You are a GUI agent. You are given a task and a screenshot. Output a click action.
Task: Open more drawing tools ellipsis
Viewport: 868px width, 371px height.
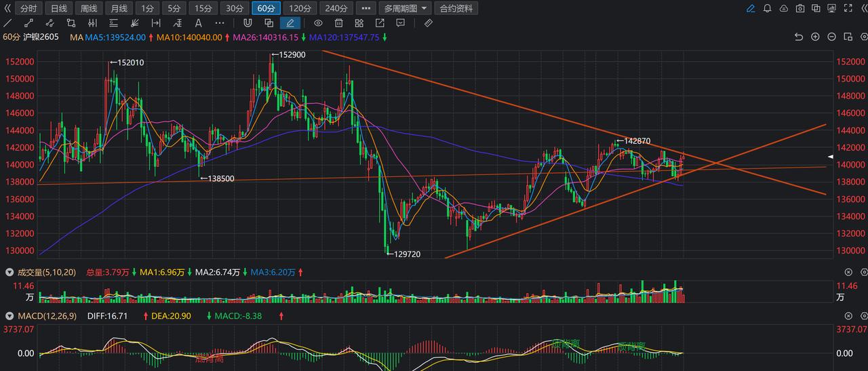[x=219, y=23]
